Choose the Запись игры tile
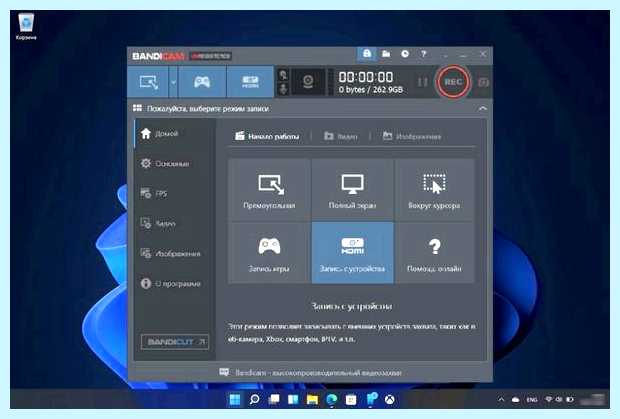 click(x=270, y=252)
